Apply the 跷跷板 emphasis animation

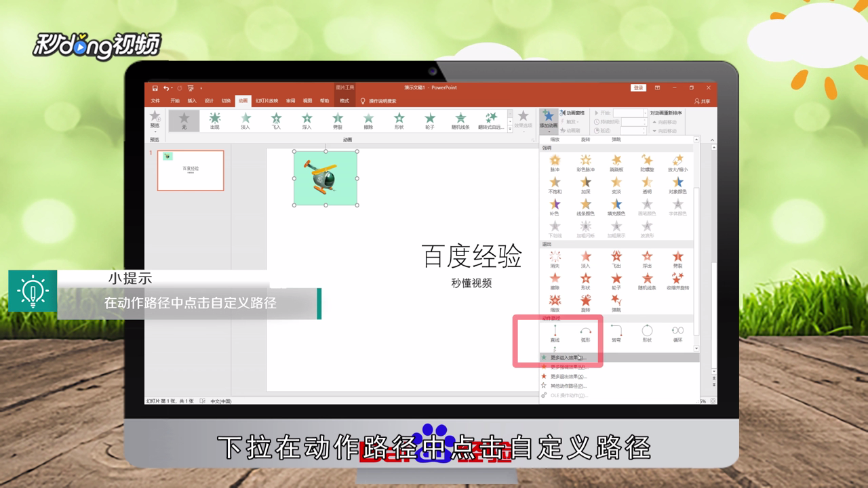tap(616, 163)
